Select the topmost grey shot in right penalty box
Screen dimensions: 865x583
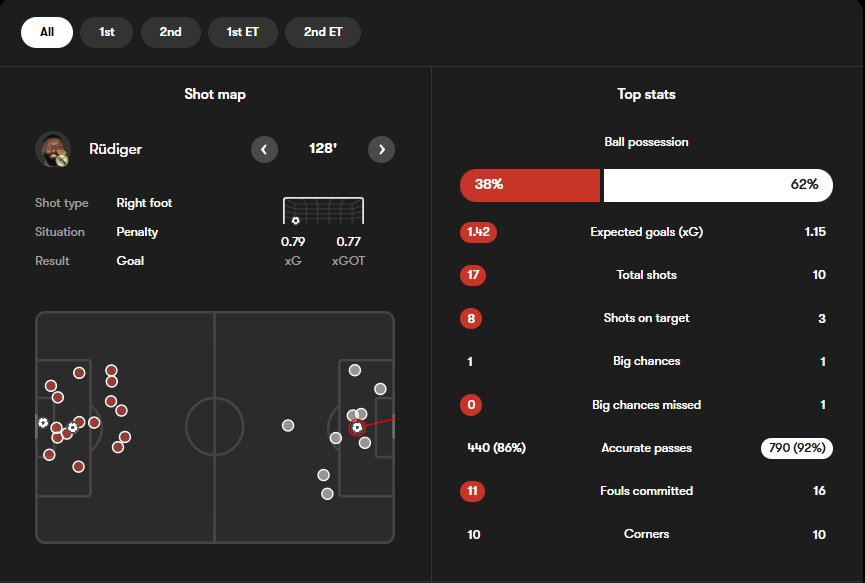tap(355, 370)
